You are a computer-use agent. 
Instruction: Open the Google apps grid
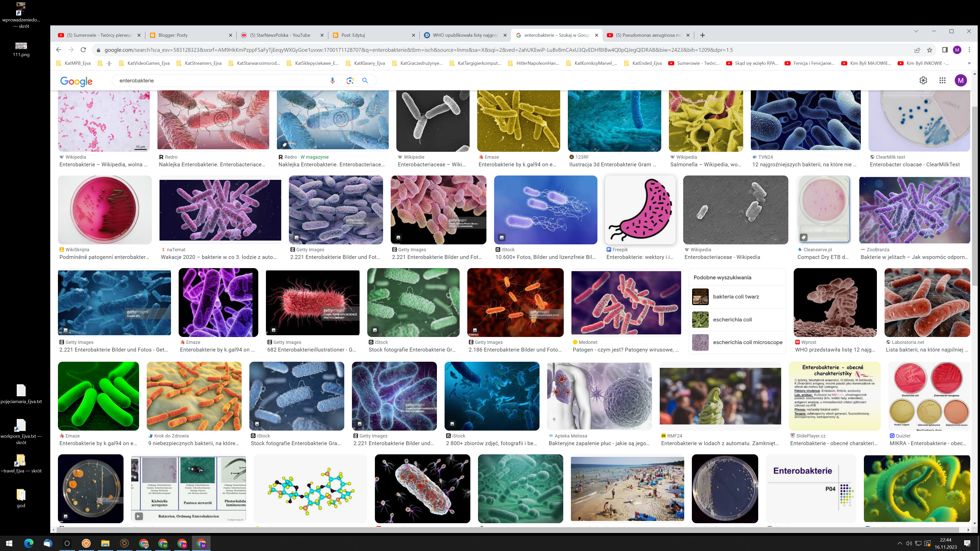click(x=942, y=81)
